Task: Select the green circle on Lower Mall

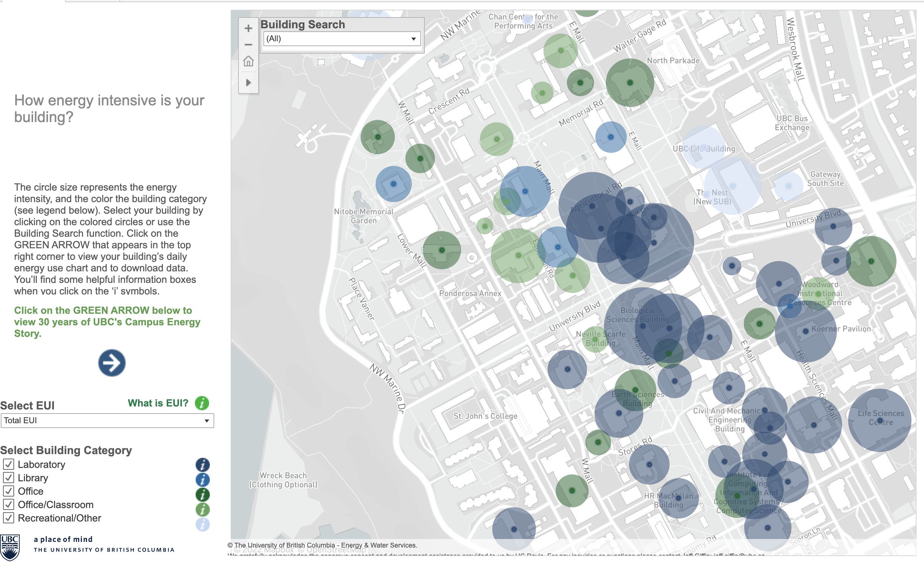Action: point(442,250)
